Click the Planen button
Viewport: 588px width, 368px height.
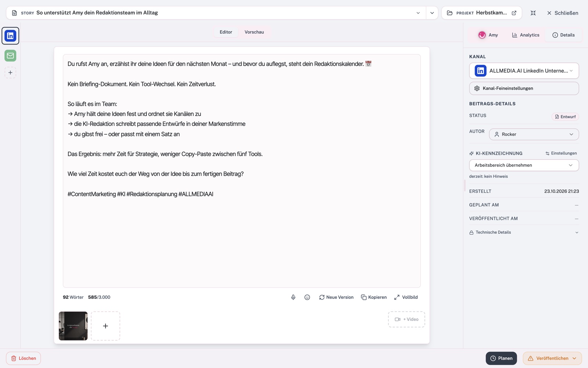tap(501, 358)
